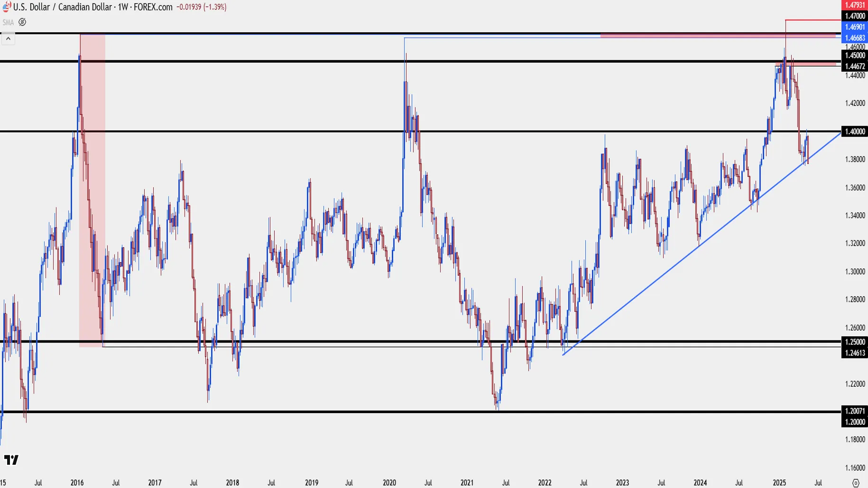Toggle SMA indicator visibility eye icon
868x488 pixels.
[22, 22]
